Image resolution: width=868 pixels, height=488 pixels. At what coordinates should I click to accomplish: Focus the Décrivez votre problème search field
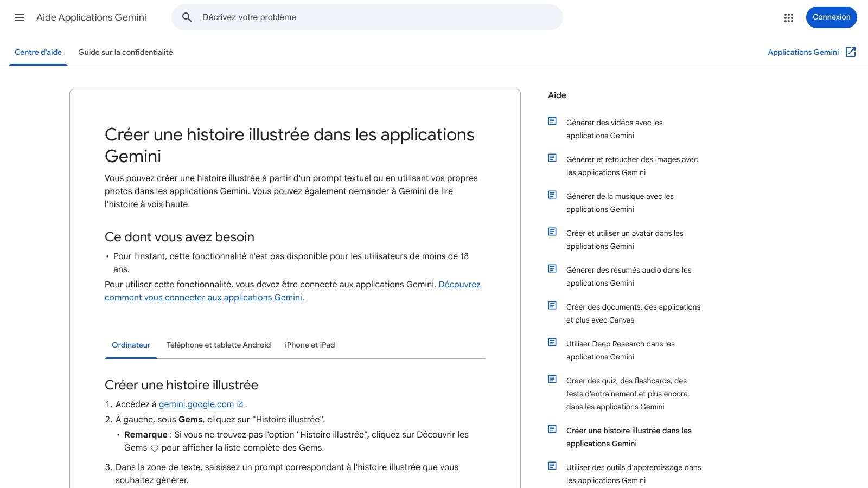point(367,17)
